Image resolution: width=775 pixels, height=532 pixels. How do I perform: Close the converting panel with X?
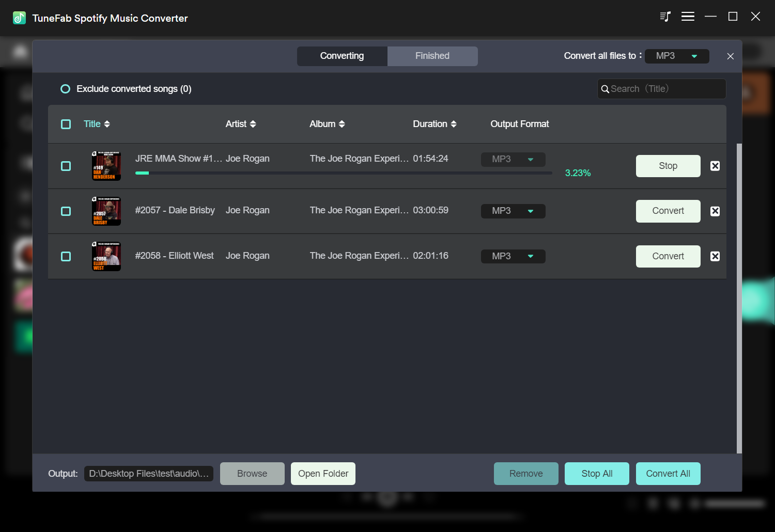pos(730,56)
